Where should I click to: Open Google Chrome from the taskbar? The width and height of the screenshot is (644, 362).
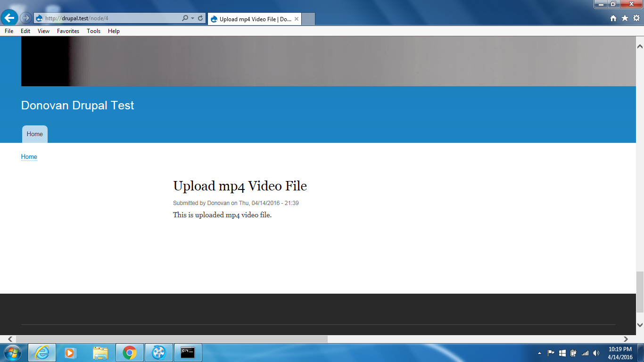pos(129,352)
